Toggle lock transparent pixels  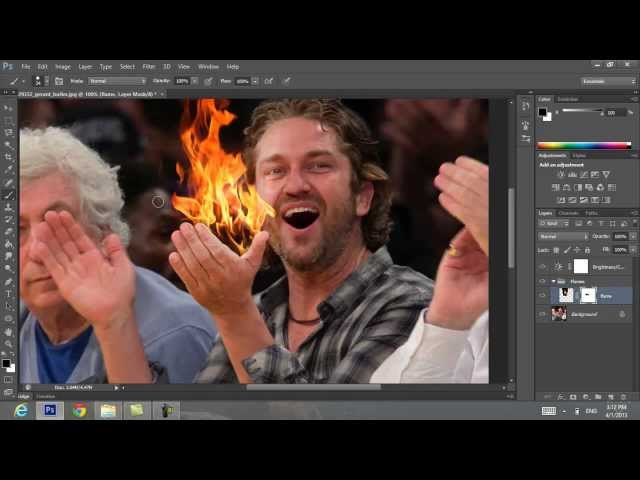click(x=556, y=250)
